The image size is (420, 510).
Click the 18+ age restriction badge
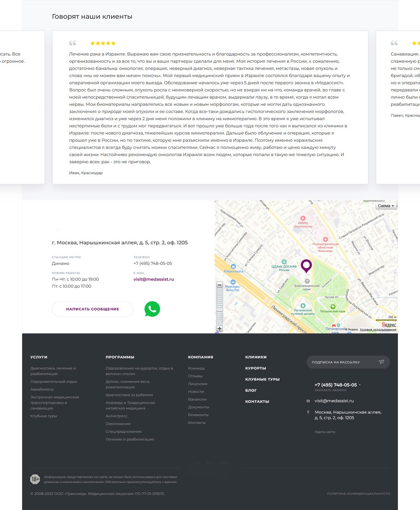[35, 479]
